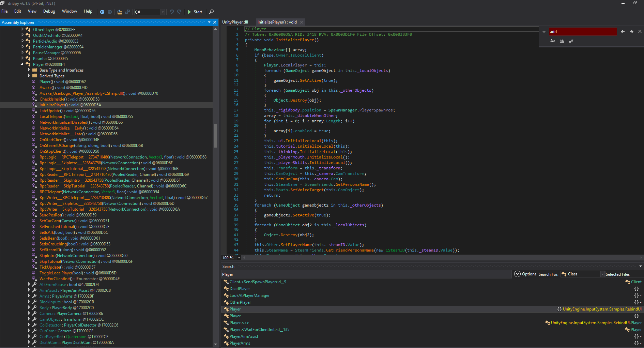The width and height of the screenshot is (644, 348).
Task: Open the C# language dropdown
Action: [163, 12]
